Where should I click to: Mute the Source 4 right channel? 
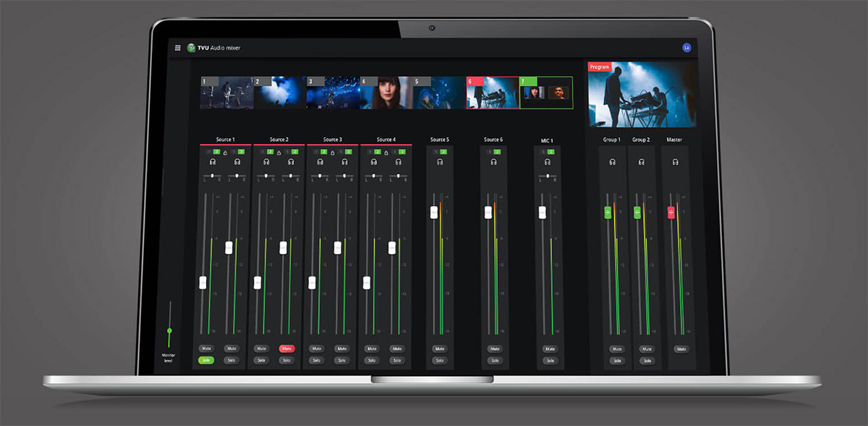396,349
